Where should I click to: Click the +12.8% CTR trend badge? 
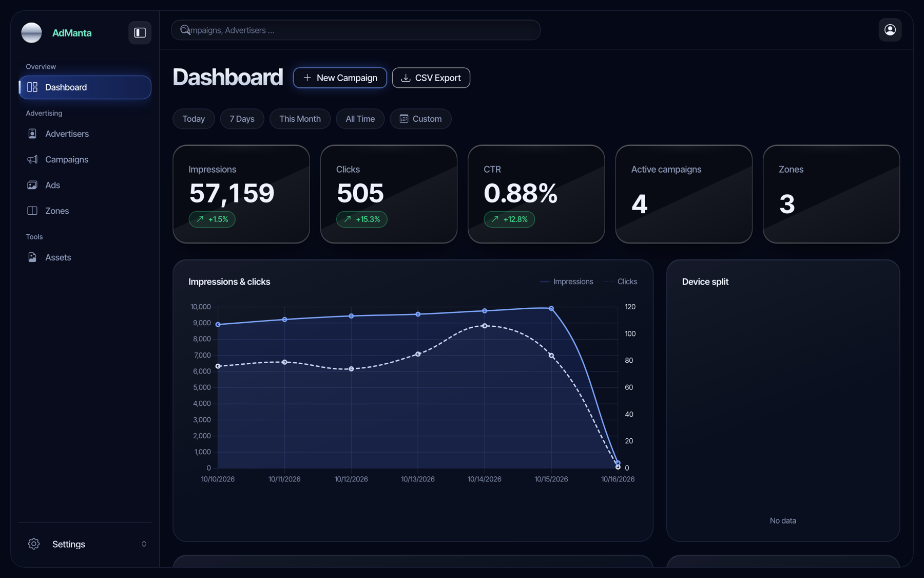[509, 219]
